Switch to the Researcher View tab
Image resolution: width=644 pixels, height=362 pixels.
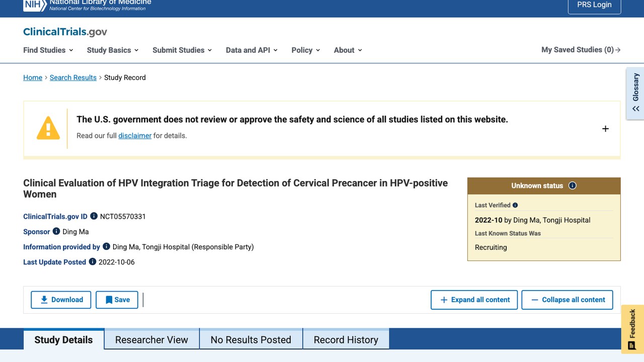pos(151,339)
